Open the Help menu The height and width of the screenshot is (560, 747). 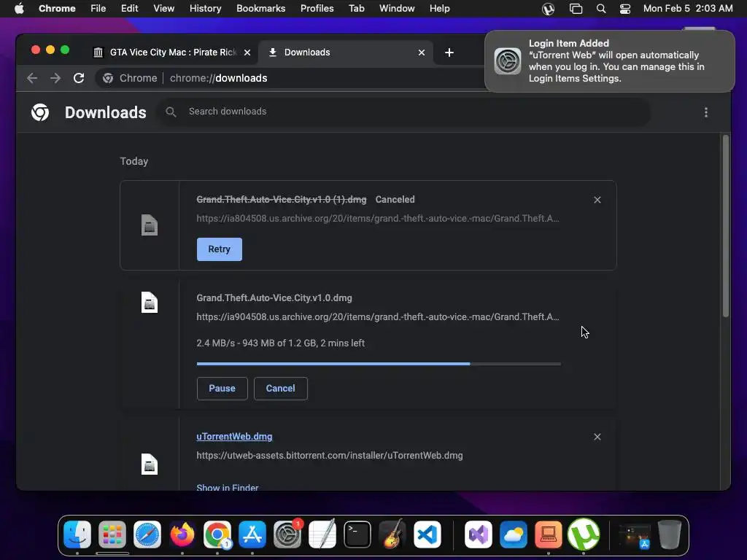[x=439, y=9]
